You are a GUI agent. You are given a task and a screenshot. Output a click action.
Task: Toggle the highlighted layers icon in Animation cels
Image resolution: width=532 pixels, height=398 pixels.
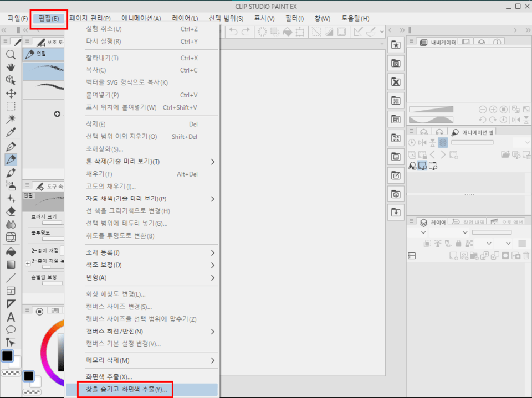click(x=443, y=143)
